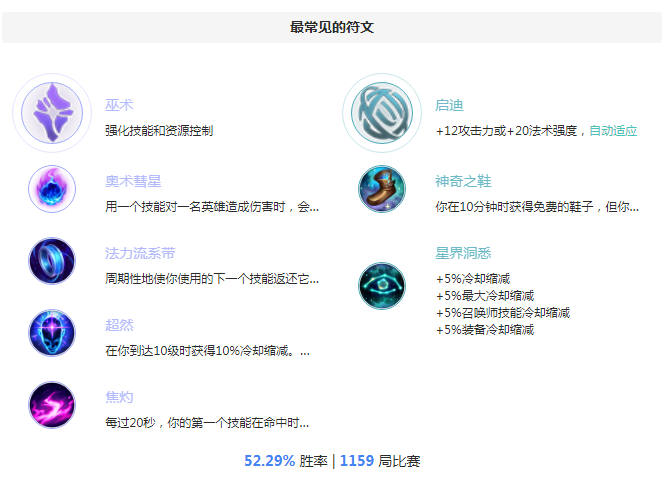Select the Transcendence (超然) rune icon
670x494 pixels.
tap(52, 333)
